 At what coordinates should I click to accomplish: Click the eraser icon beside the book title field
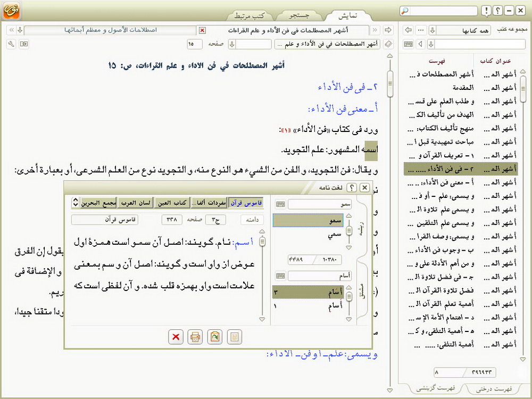tap(388, 44)
